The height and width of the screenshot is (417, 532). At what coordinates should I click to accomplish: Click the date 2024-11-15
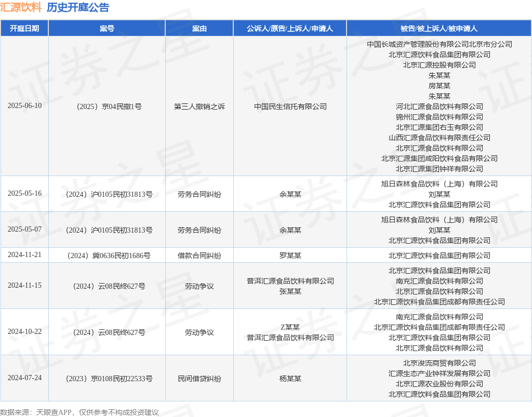tap(25, 286)
